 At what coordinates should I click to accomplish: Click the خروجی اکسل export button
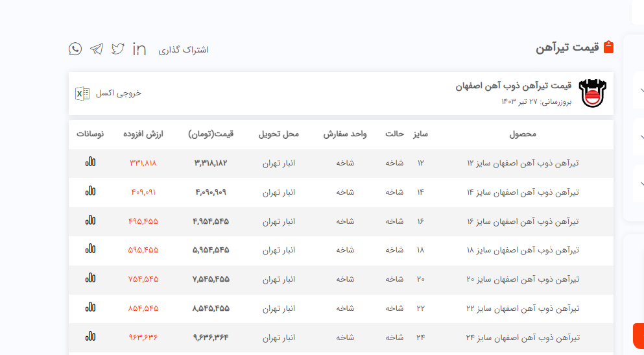coord(119,93)
